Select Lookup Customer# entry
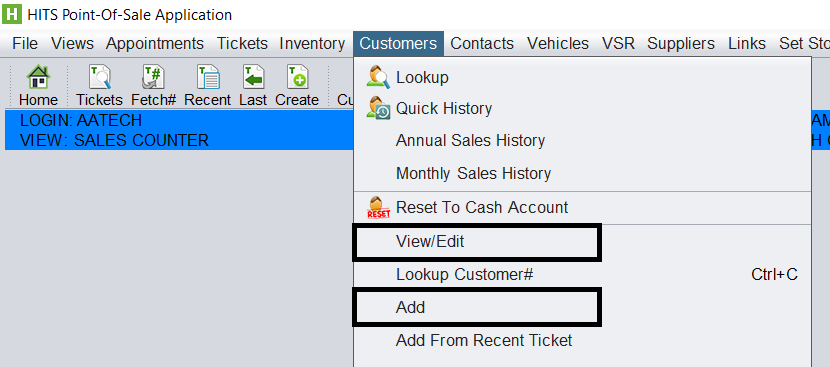The image size is (830, 367). point(582,275)
